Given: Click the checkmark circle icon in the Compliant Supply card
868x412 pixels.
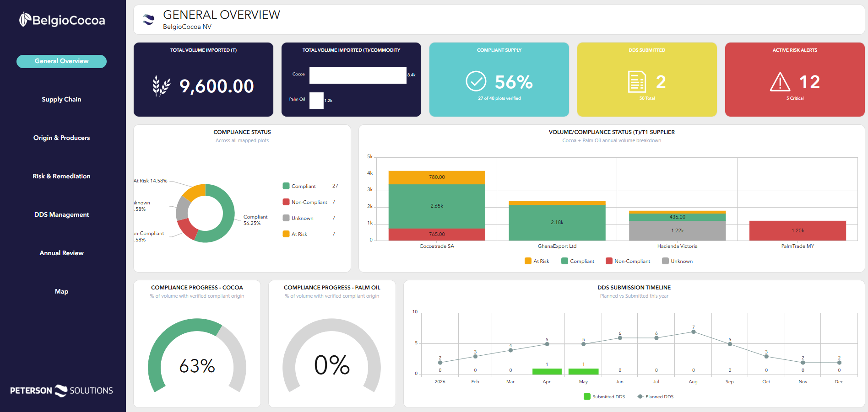Looking at the screenshot, I should 476,81.
